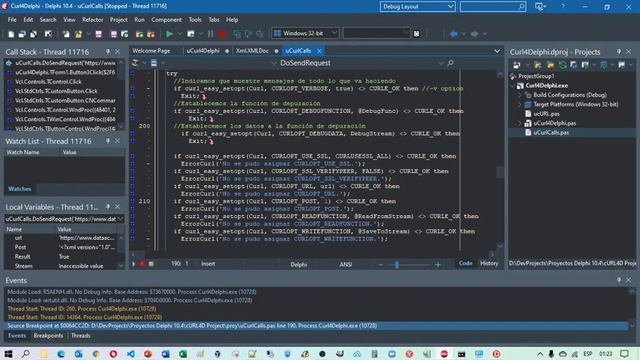The width and height of the screenshot is (640, 360).
Task: Close the uCurlCalls editor tab
Action: (x=319, y=51)
